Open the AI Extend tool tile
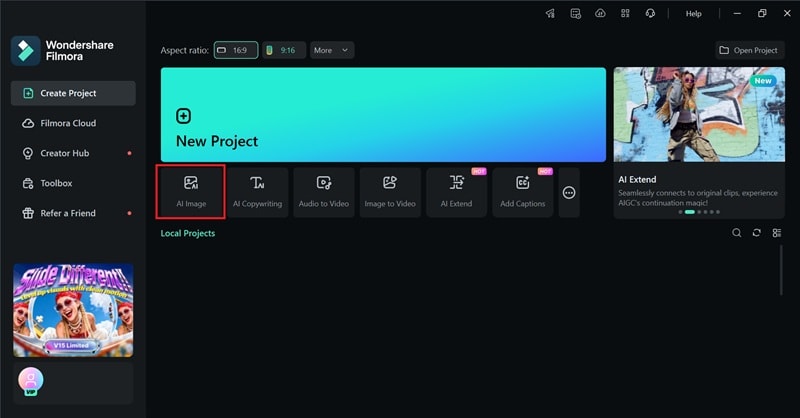Image resolution: width=800 pixels, height=418 pixels. (456, 192)
